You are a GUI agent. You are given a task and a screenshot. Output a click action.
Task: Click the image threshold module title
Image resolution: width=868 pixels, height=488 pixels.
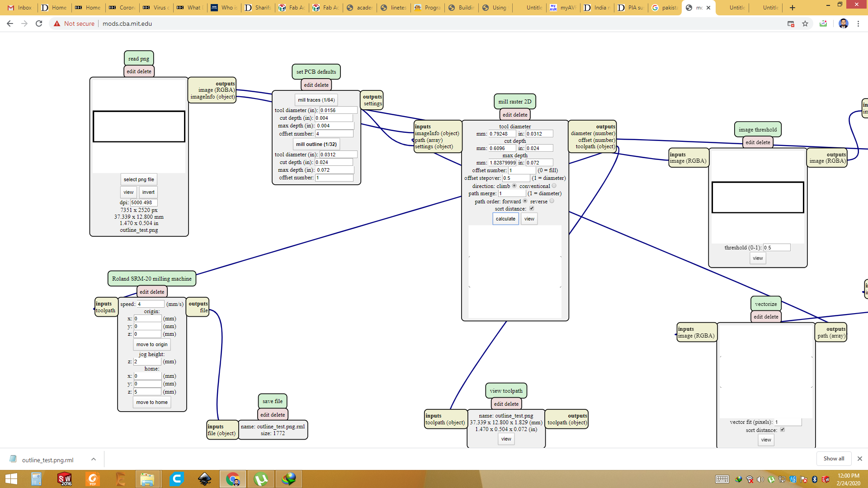tap(758, 130)
